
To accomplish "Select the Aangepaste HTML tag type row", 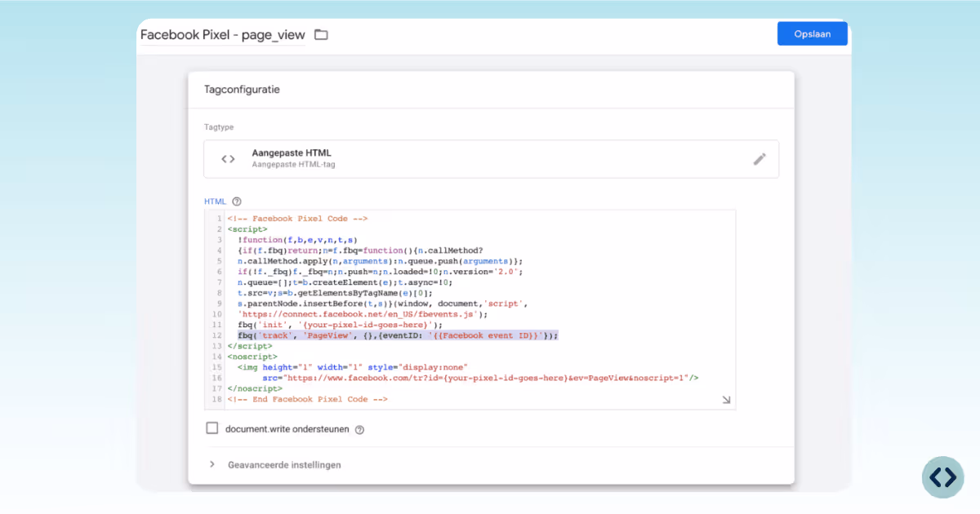I will [x=491, y=159].
